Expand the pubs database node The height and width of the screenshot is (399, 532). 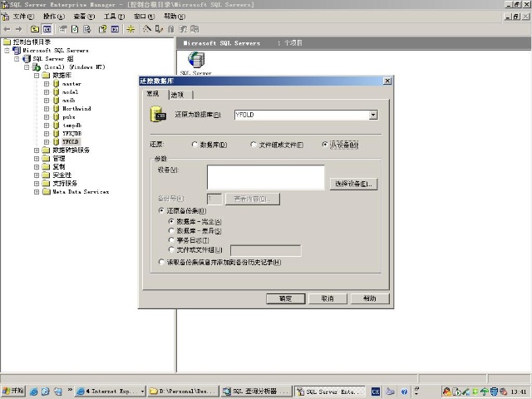tap(47, 116)
